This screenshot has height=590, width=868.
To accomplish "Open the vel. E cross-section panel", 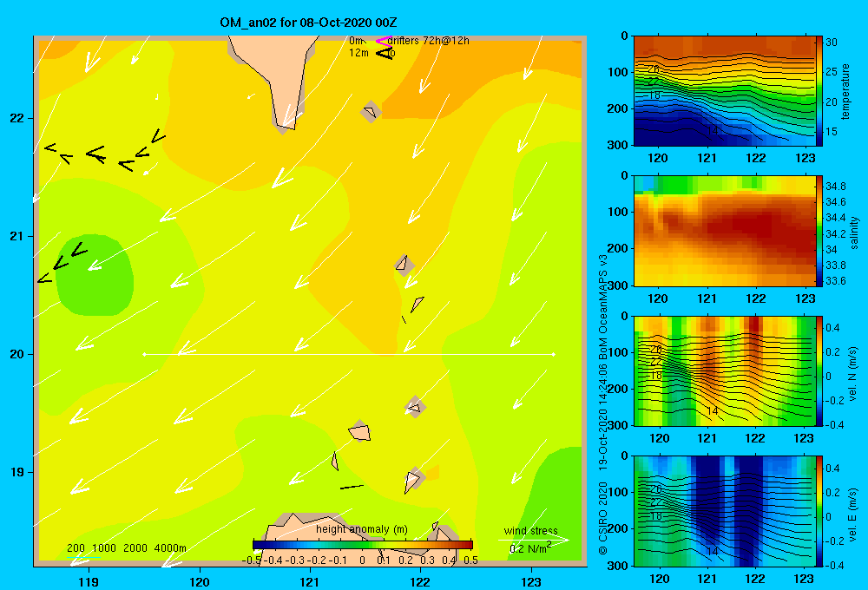I will pos(724,511).
